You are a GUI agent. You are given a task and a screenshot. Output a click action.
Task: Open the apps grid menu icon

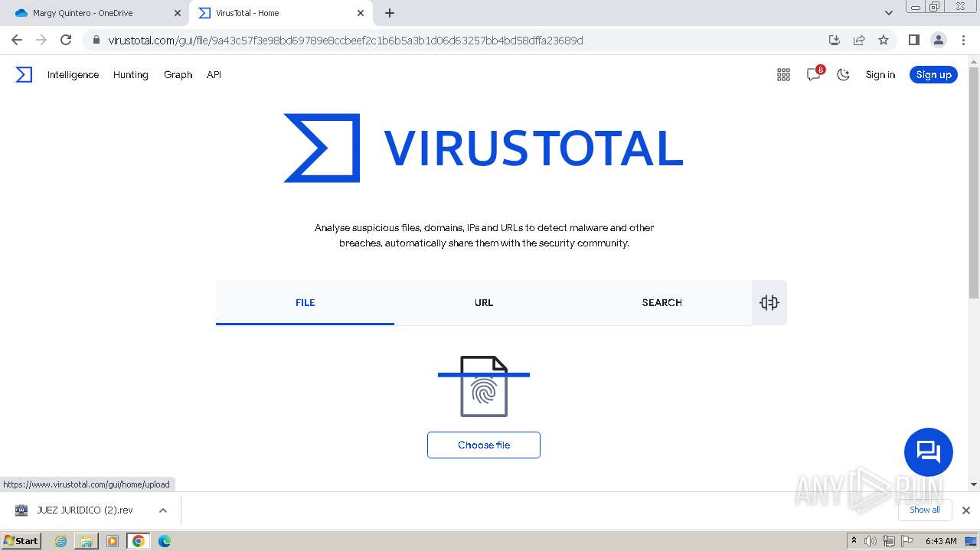click(x=783, y=74)
